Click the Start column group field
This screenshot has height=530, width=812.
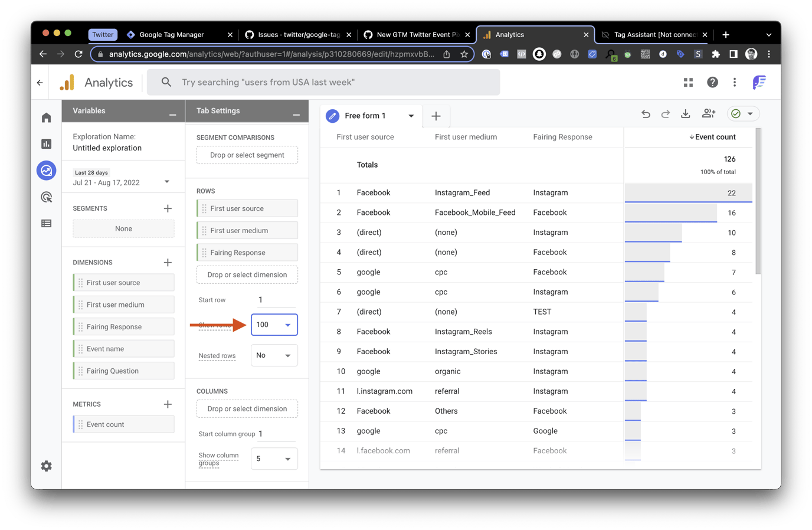pos(277,434)
